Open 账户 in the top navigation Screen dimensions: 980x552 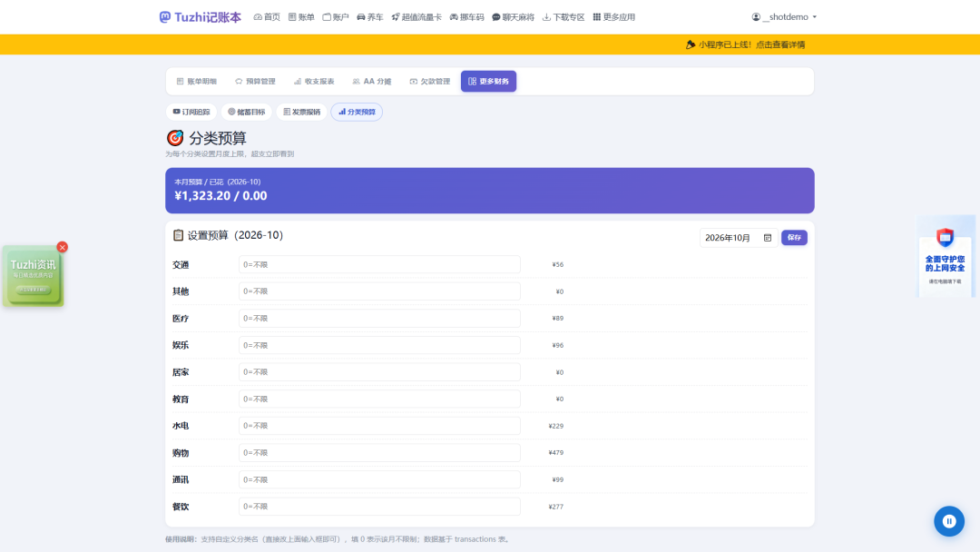(336, 17)
